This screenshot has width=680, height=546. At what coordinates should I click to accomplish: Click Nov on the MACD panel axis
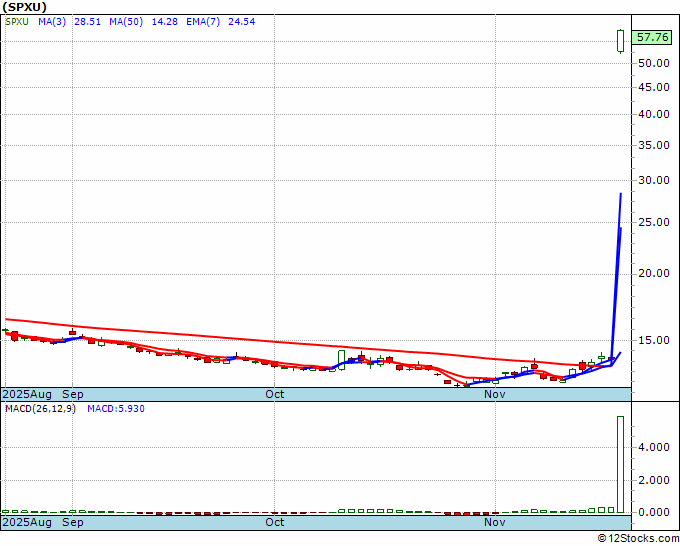point(495,522)
